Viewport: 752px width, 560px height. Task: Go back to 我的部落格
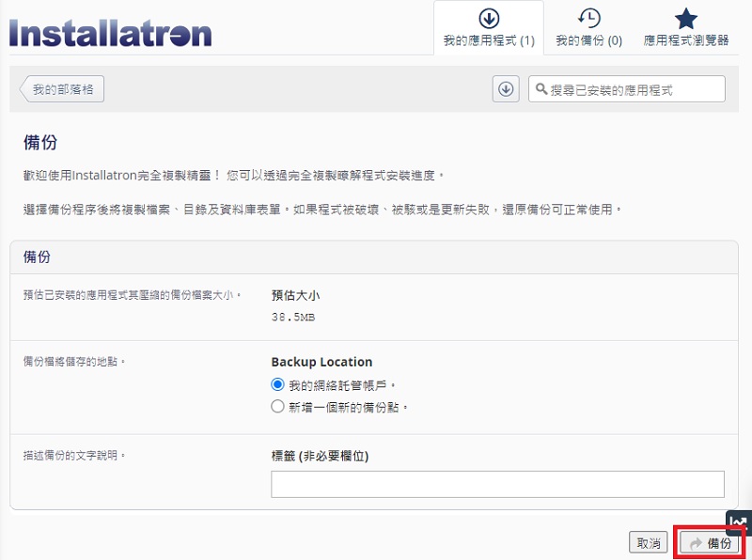pyautogui.click(x=62, y=89)
